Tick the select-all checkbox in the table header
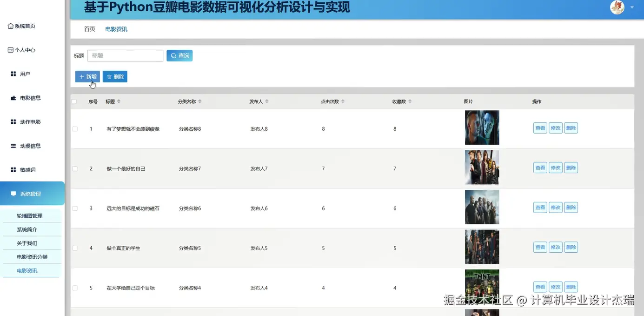Screen dimensions: 644x316 [x=73, y=101]
